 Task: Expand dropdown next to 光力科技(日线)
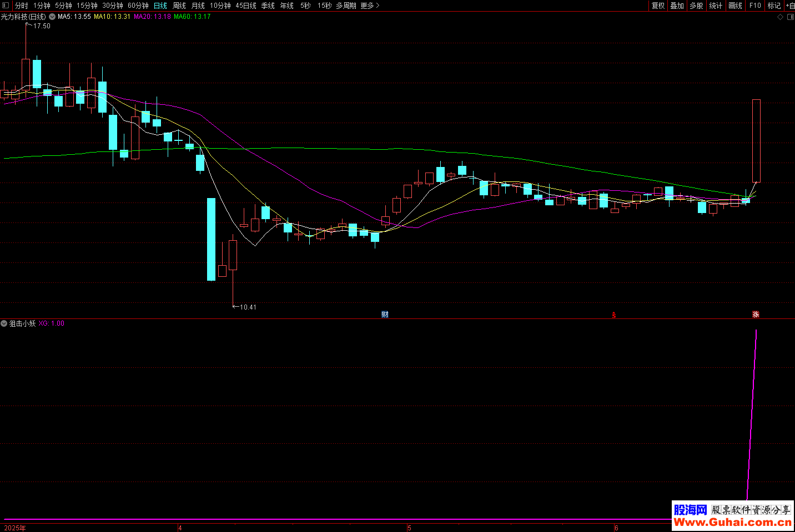click(x=52, y=17)
